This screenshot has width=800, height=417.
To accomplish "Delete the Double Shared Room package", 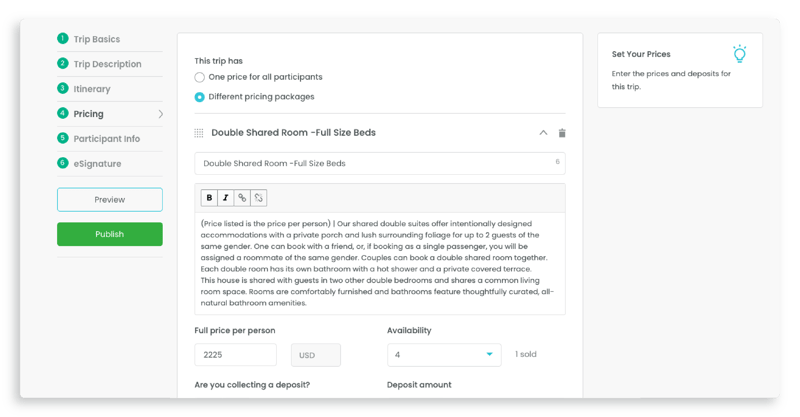I will (x=562, y=133).
